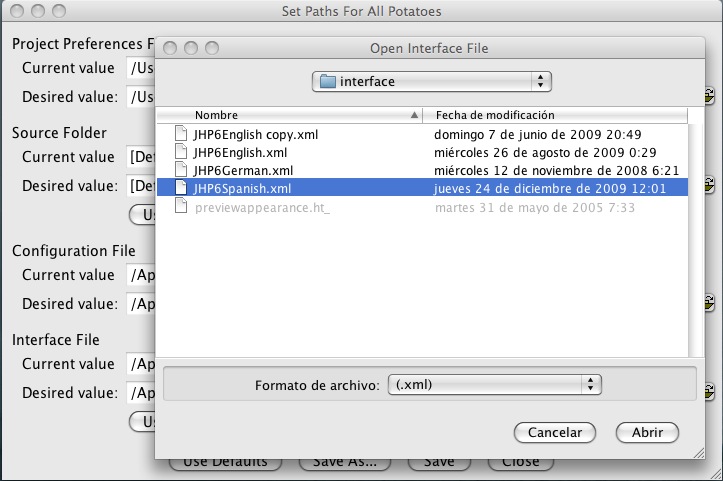Viewport: 723px width, 481px height.
Task: Click the Save button in the Set Paths window
Action: (x=439, y=463)
